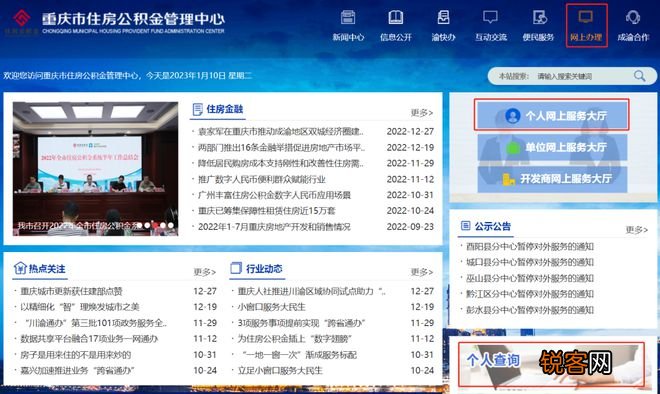Select the first slideshow dot indicator
Image resolution: width=660 pixels, height=394 pixels.
(x=140, y=225)
